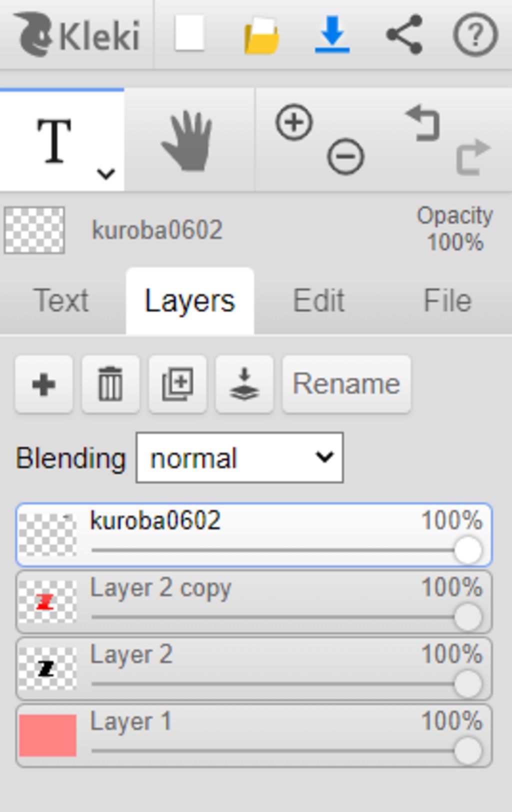Open the Blending mode dropdown
512x812 pixels.
click(239, 458)
